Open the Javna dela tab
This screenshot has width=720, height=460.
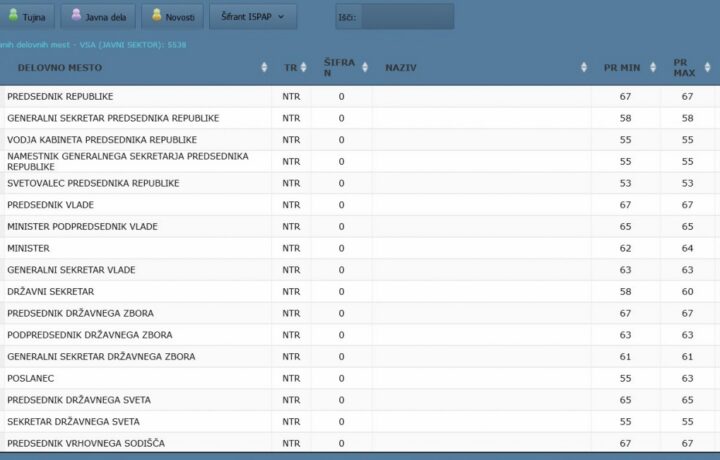point(98,17)
